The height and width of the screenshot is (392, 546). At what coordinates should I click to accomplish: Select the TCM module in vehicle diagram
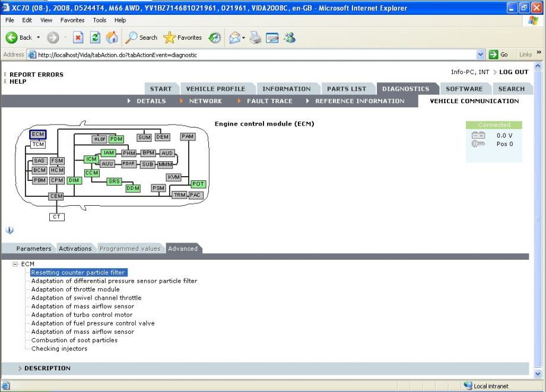click(x=38, y=145)
